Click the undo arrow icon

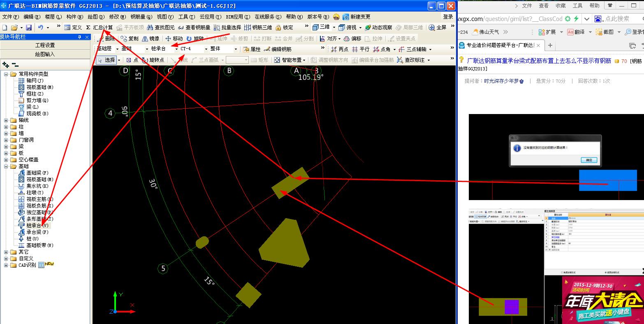[x=40, y=27]
